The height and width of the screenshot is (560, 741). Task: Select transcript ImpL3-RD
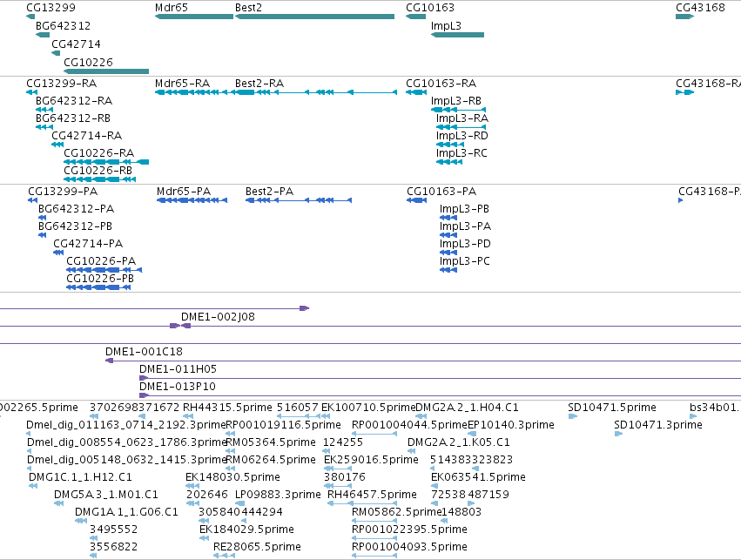point(450,145)
